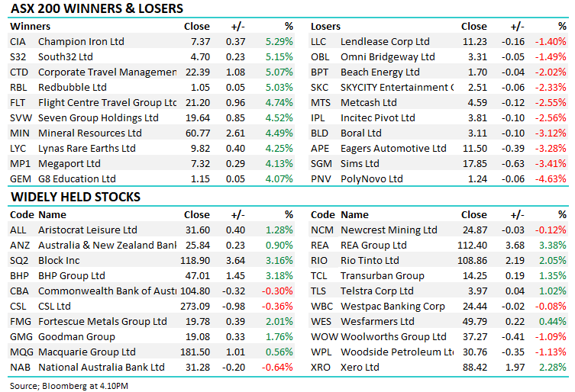
Task: Open the Lendlease Corp Ltd loser entry
Action: (x=384, y=41)
